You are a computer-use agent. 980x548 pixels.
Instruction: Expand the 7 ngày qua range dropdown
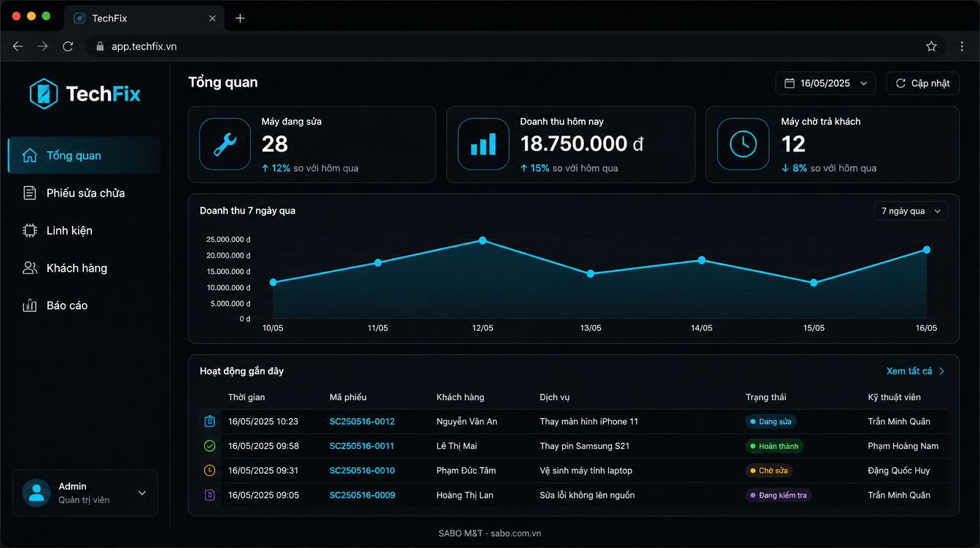[911, 211]
